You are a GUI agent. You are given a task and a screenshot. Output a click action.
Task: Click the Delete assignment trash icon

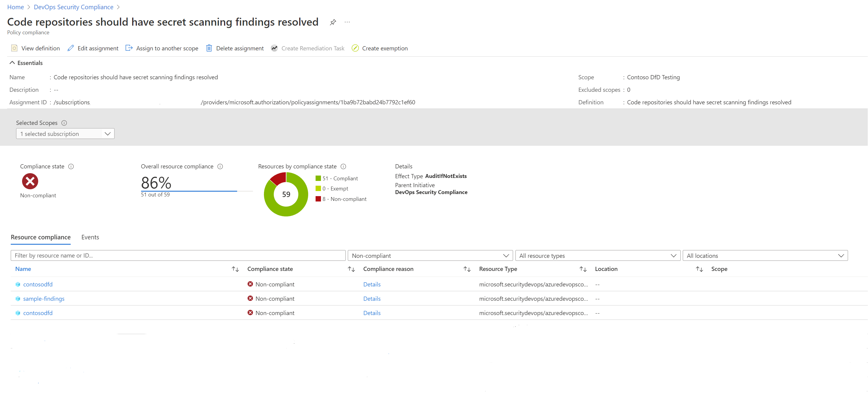tap(209, 48)
